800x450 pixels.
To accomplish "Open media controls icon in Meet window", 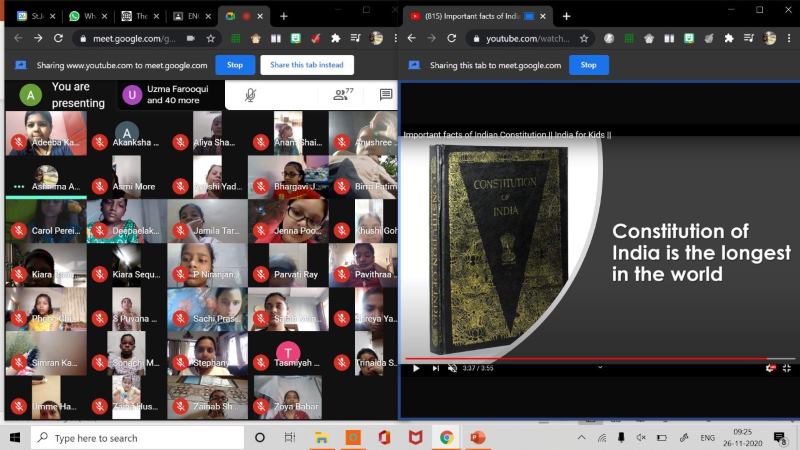I will click(355, 38).
